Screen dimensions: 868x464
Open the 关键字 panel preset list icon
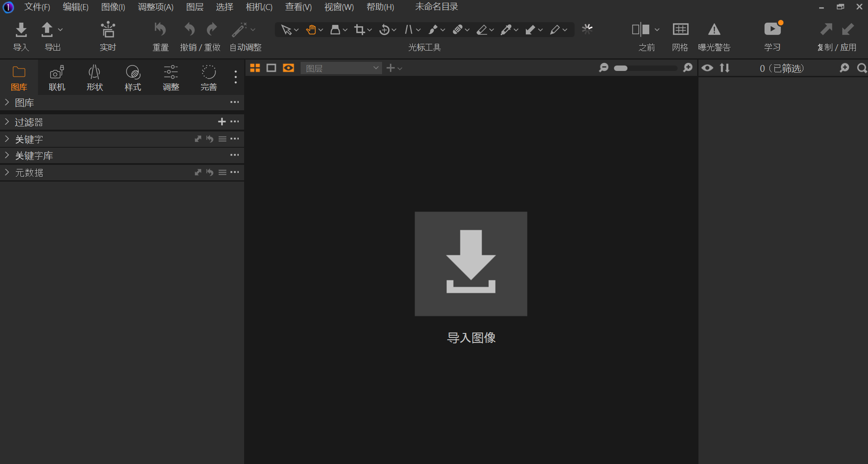pos(222,139)
